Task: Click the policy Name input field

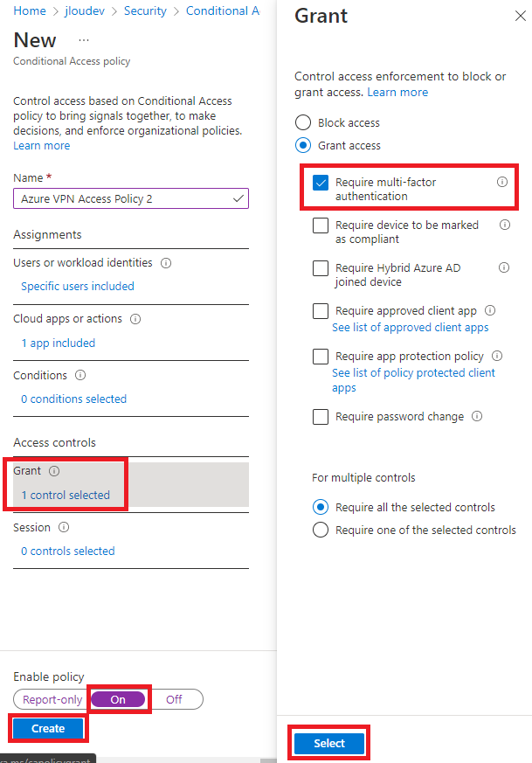Action: (x=131, y=198)
